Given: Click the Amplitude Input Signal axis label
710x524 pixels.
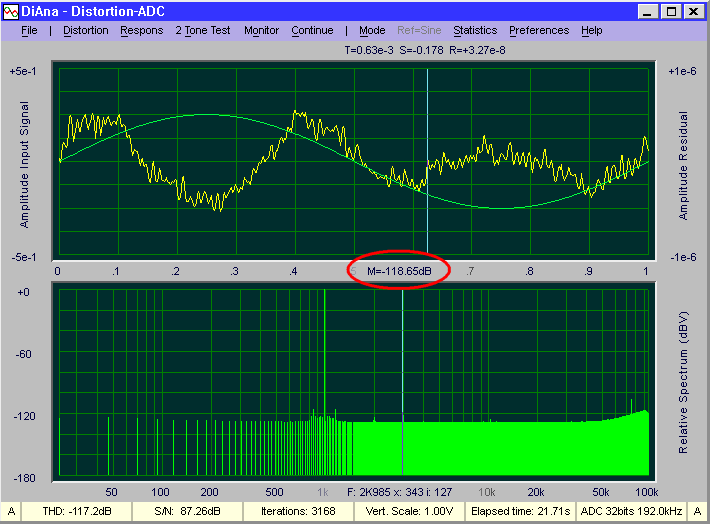Looking at the screenshot, I should coord(24,164).
